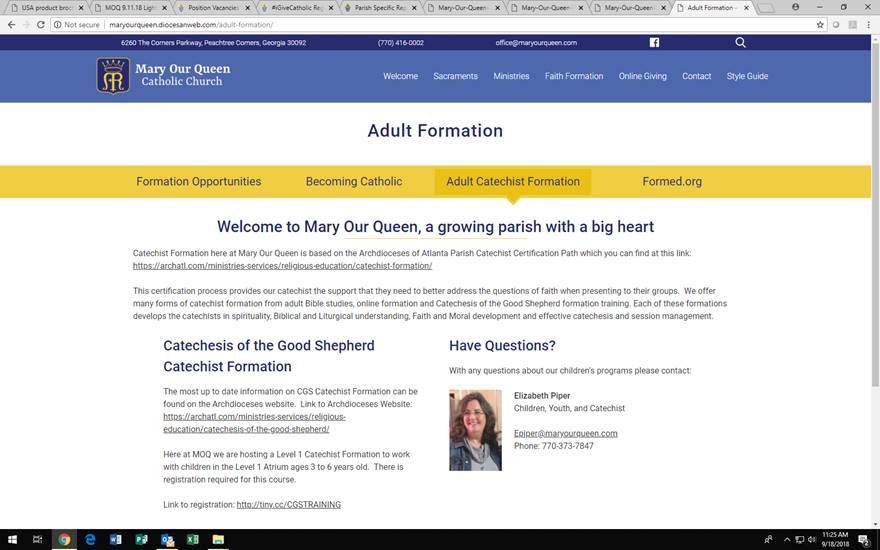
Task: Open the Formed.org tab
Action: (672, 182)
